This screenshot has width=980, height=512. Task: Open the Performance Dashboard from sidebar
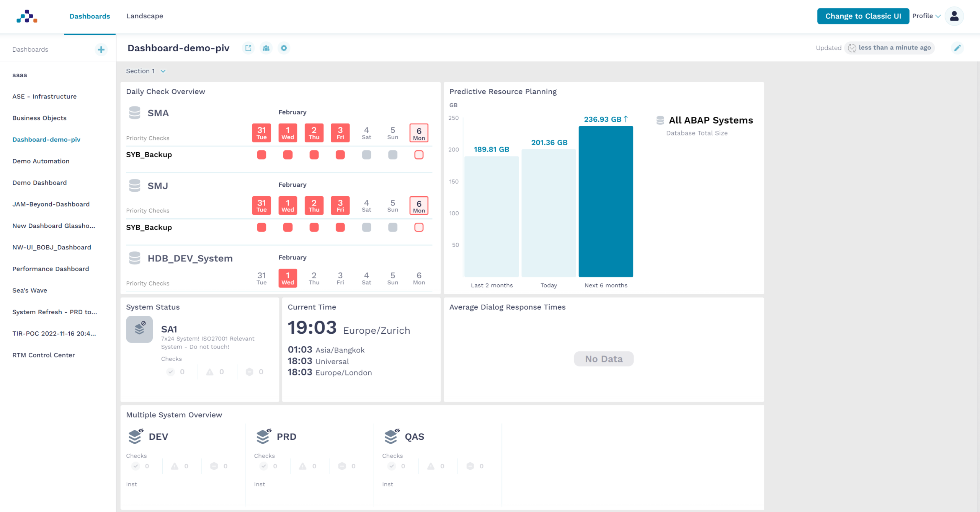click(x=50, y=269)
